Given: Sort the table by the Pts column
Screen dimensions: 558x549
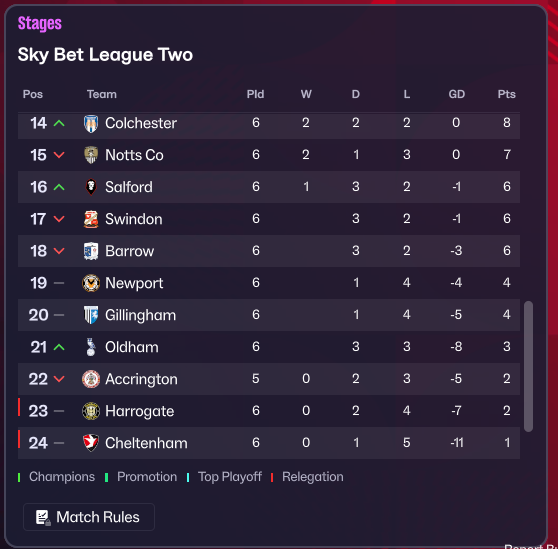Looking at the screenshot, I should pos(506,94).
